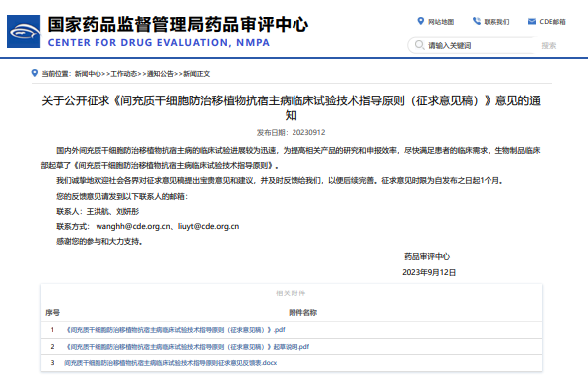Click the 国家药品监督管理局药品审评中心 site title
This screenshot has height=391, width=588.
(178, 25)
